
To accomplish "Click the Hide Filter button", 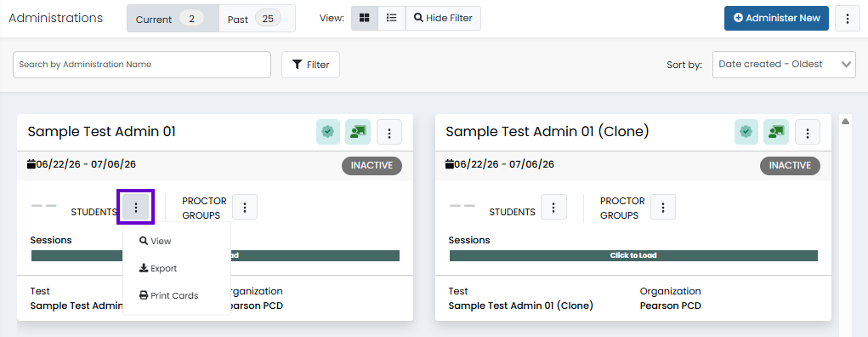I will pyautogui.click(x=443, y=18).
